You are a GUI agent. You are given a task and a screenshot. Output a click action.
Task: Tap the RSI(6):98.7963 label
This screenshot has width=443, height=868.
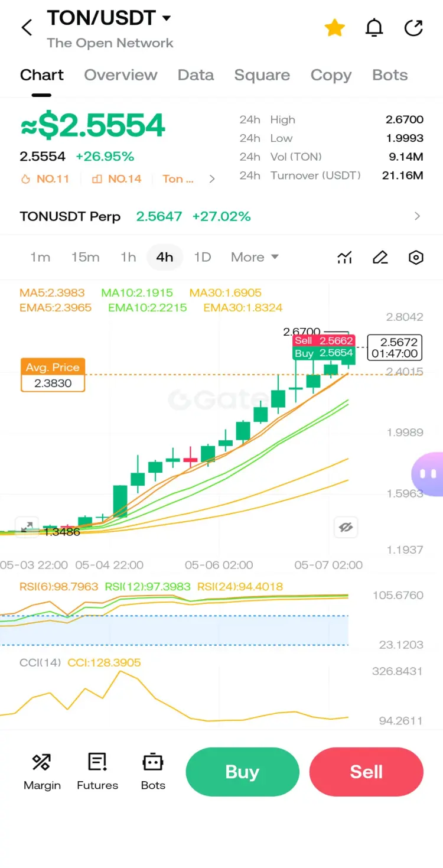coord(58,587)
